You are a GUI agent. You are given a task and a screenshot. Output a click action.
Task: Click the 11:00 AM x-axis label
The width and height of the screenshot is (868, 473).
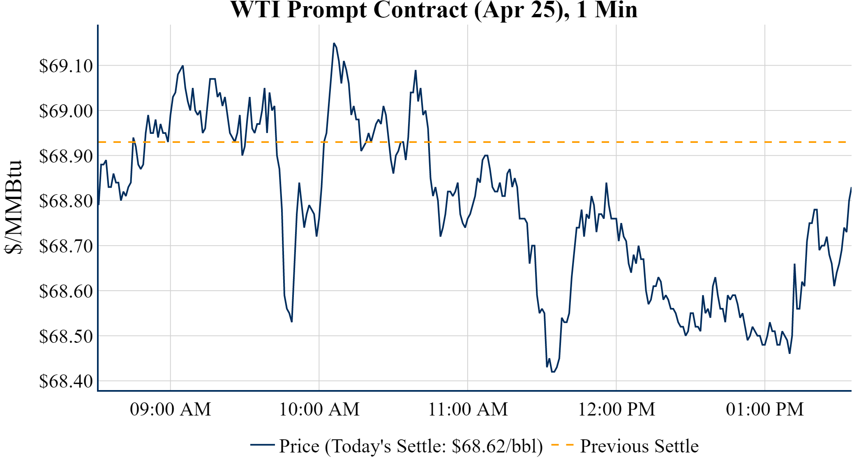tap(468, 409)
